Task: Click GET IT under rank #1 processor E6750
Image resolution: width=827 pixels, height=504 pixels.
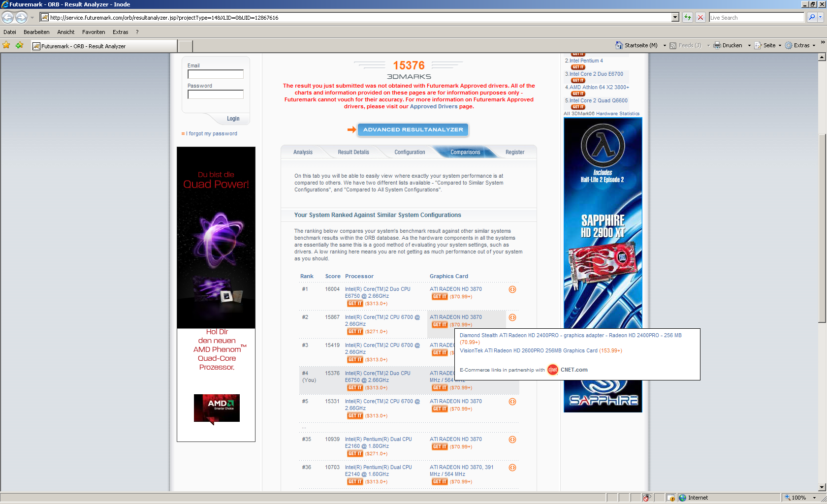Action: pos(354,304)
